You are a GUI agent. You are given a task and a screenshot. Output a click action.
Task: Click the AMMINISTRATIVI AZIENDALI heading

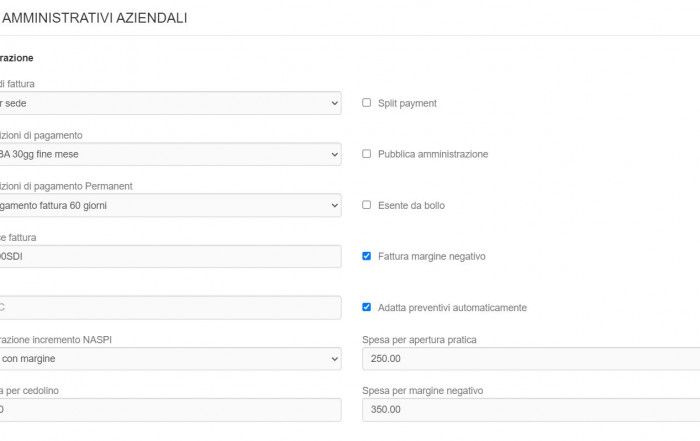(x=94, y=18)
